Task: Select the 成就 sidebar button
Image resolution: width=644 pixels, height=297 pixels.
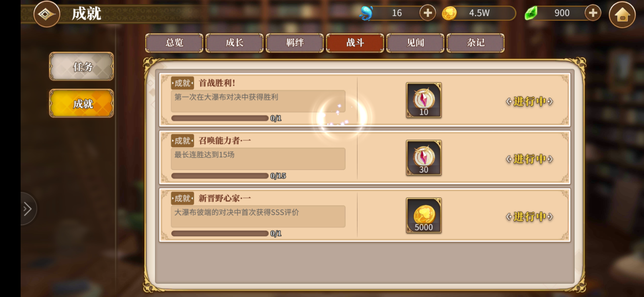Action: click(81, 104)
